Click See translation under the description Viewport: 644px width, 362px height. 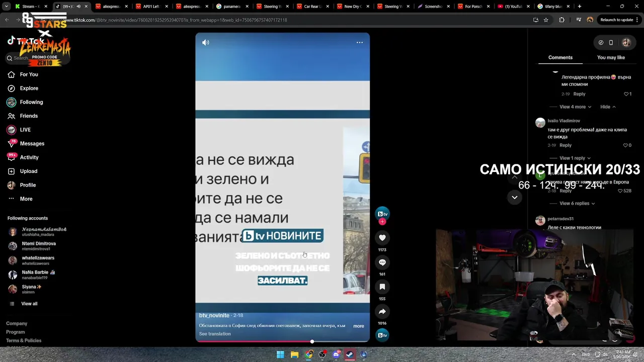tap(215, 334)
